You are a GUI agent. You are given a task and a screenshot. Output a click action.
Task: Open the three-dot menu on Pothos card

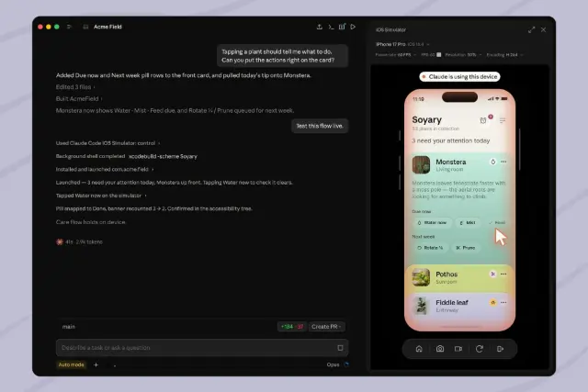click(x=503, y=274)
